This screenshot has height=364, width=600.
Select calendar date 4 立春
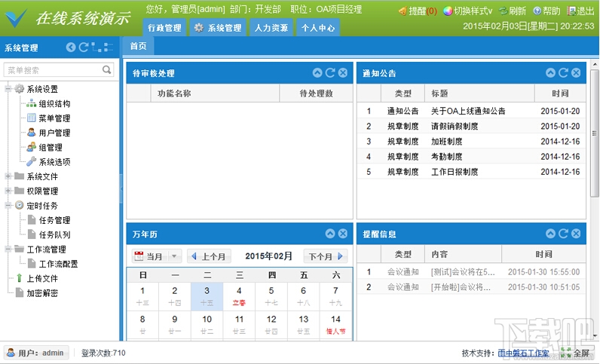(239, 297)
